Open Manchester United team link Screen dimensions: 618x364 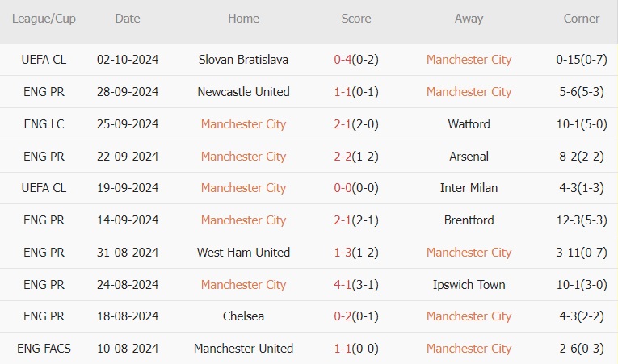[243, 349]
